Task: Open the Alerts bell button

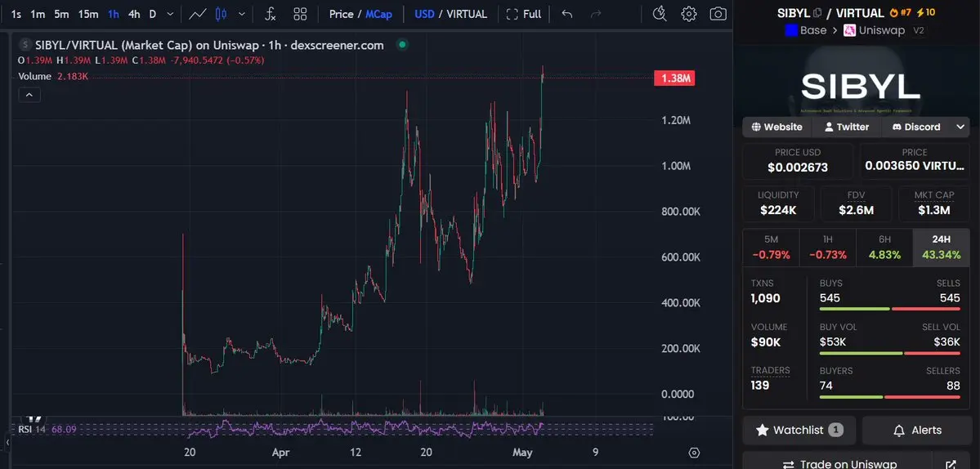Action: [x=917, y=431]
